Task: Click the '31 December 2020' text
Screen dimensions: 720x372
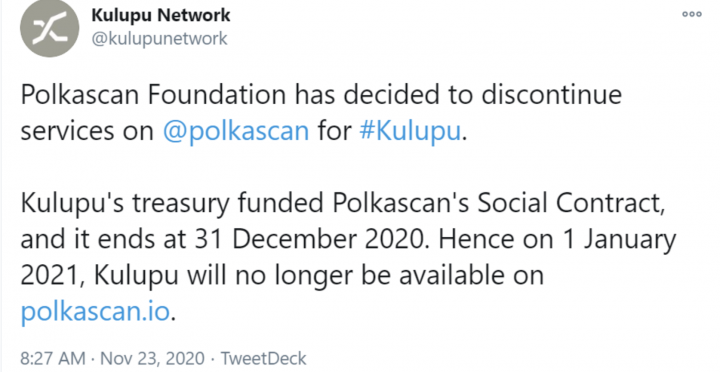Action: pyautogui.click(x=309, y=239)
